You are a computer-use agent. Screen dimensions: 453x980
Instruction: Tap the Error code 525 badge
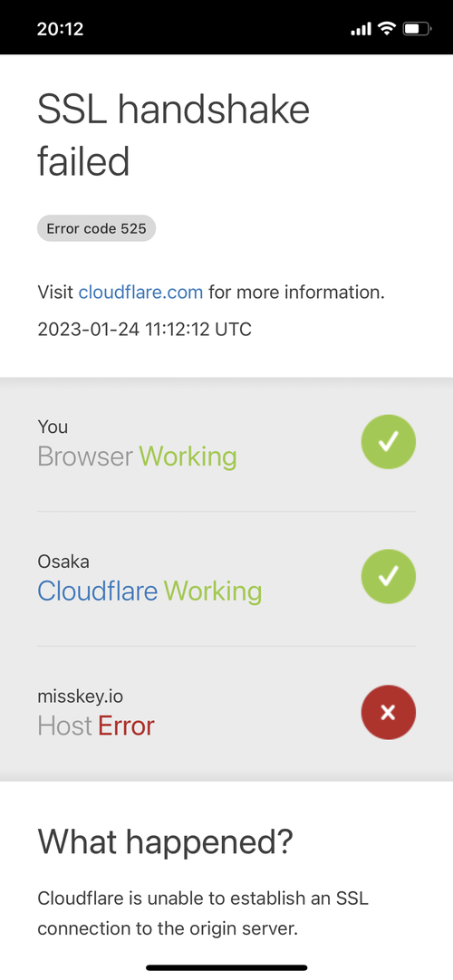(96, 229)
